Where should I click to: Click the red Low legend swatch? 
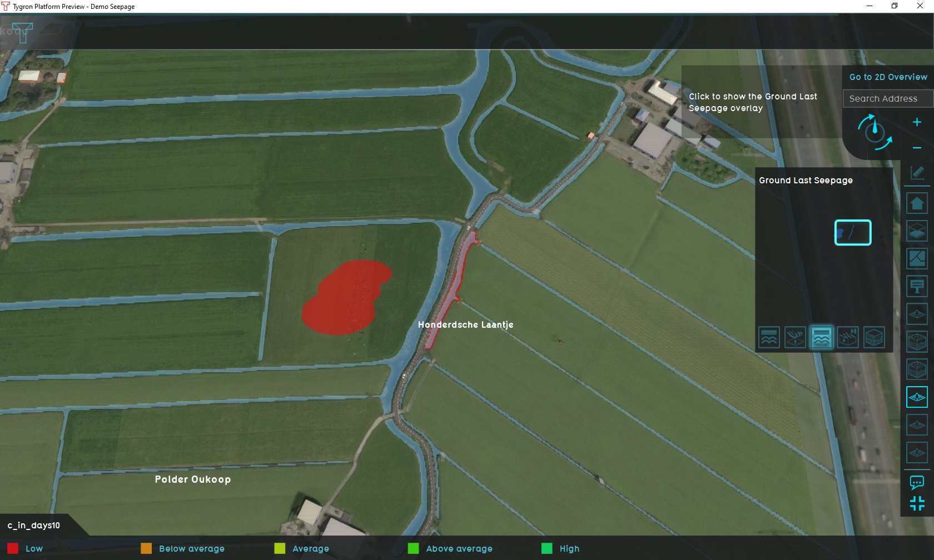point(13,549)
